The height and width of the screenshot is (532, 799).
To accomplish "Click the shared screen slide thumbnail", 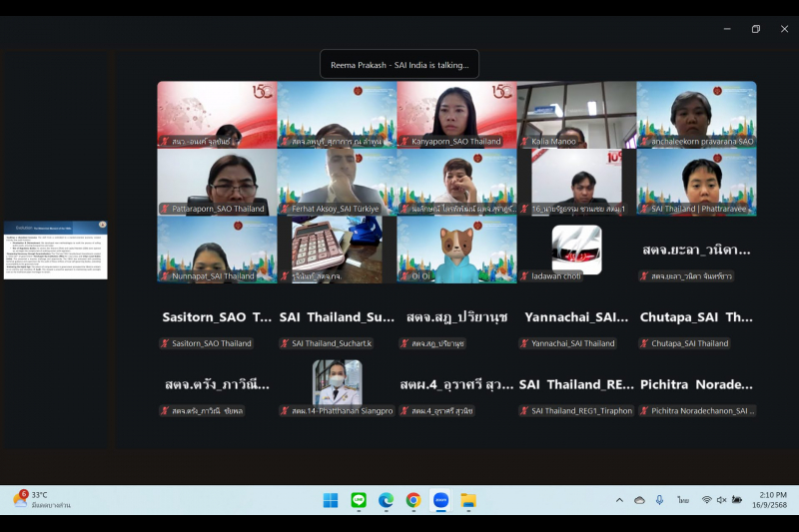I will (x=55, y=250).
